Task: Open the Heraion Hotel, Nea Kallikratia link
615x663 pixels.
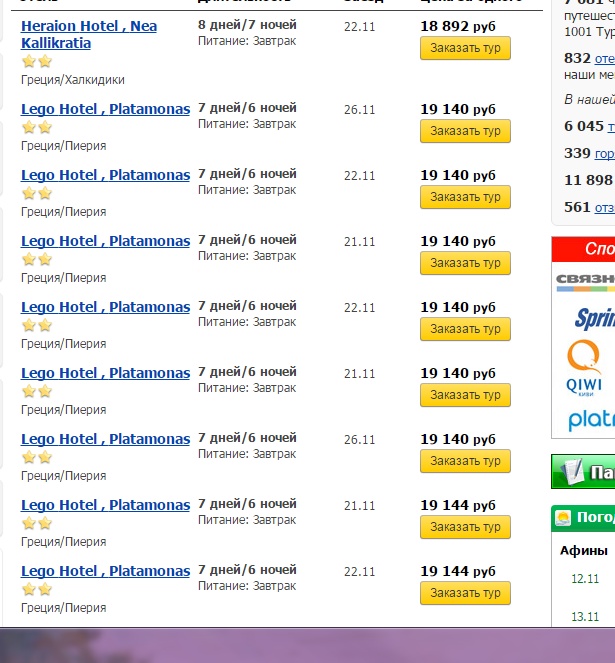Action: pos(89,34)
